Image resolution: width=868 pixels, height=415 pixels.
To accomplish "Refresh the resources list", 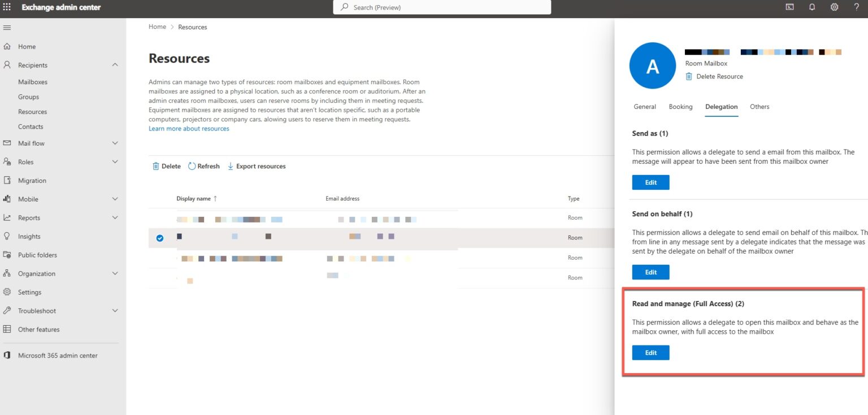I will 204,167.
